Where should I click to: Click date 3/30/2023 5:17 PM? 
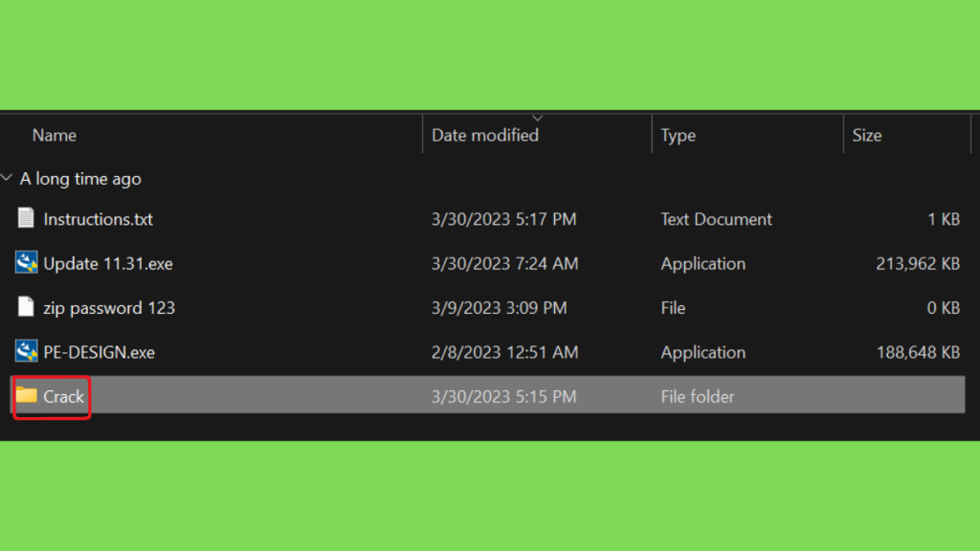click(503, 219)
